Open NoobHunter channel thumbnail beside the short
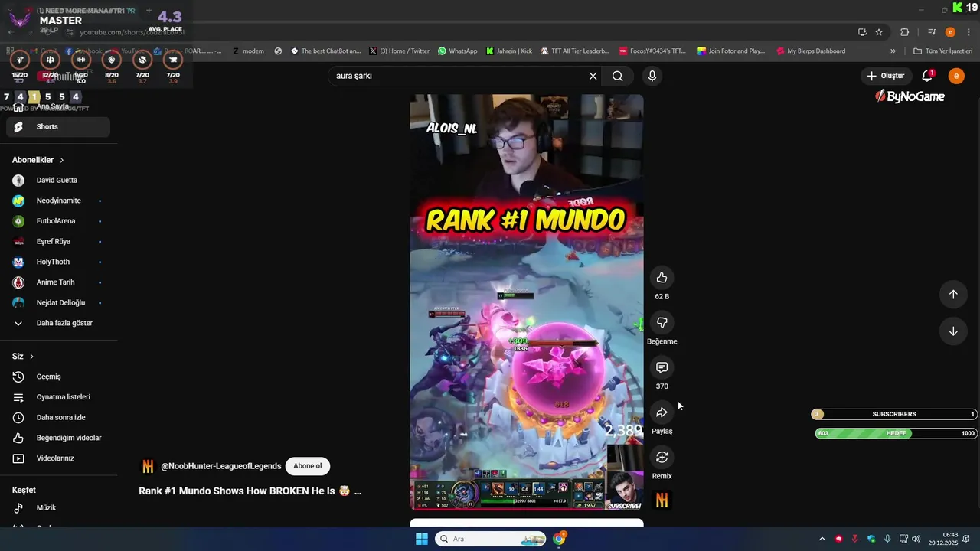This screenshot has width=980, height=551. [661, 500]
